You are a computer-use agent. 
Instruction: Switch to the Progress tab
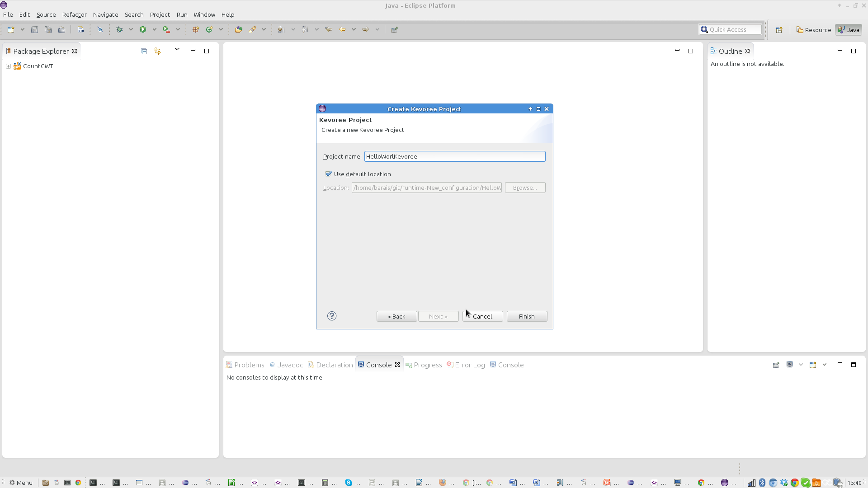tap(424, 365)
